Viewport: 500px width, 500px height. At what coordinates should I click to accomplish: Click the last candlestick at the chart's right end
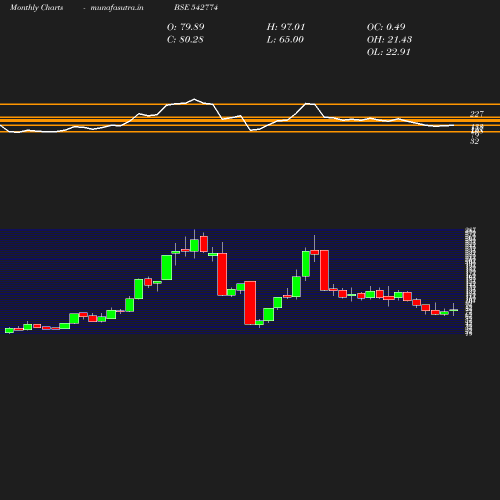tap(454, 310)
